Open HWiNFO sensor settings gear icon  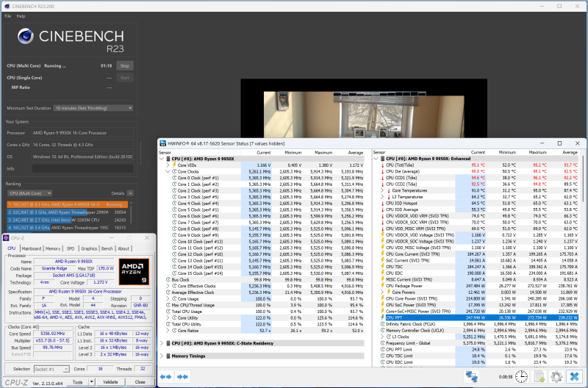[x=556, y=376]
